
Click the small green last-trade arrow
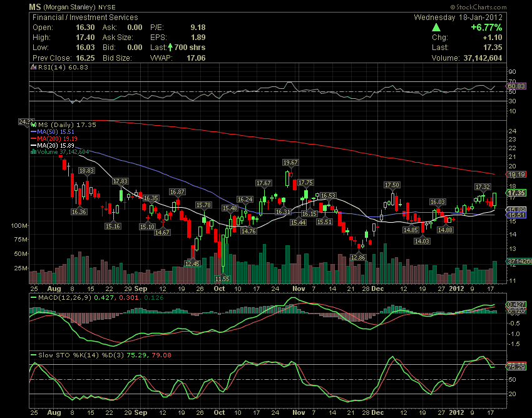[170, 48]
